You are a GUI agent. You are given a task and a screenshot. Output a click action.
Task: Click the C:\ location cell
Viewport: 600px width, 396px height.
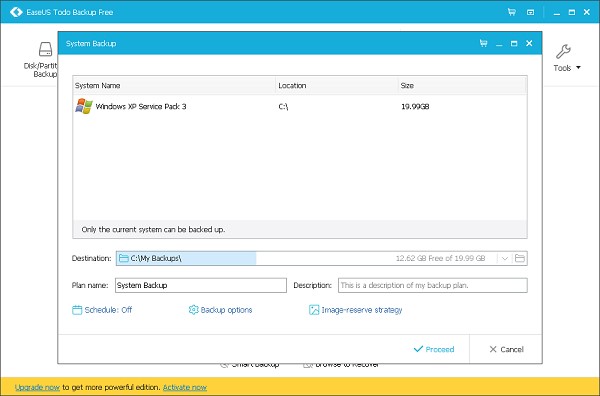coord(283,106)
